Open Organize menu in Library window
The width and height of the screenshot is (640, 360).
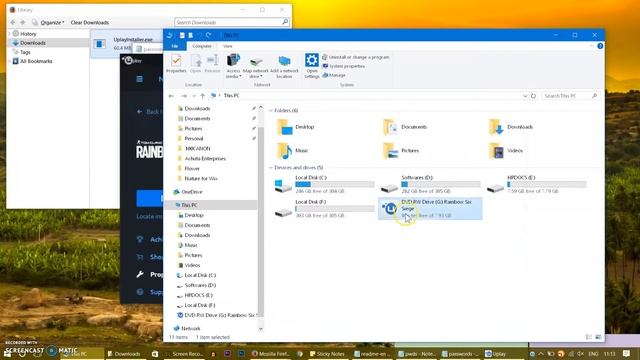click(52, 22)
